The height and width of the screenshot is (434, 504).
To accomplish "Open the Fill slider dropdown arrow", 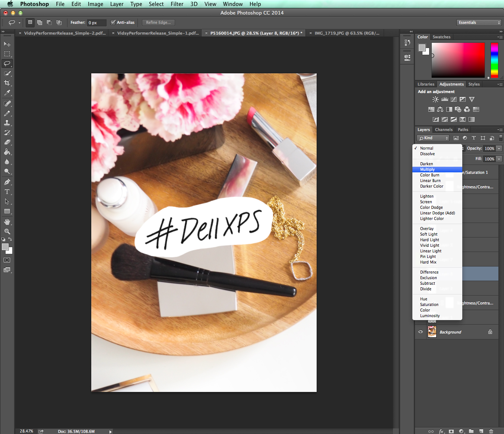I will (499, 159).
